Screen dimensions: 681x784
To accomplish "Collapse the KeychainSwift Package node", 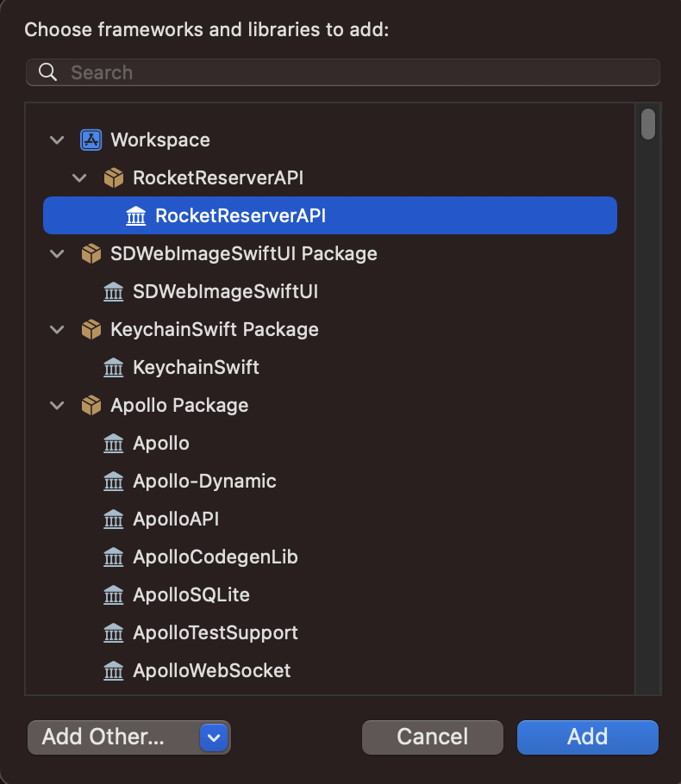I will tap(57, 331).
